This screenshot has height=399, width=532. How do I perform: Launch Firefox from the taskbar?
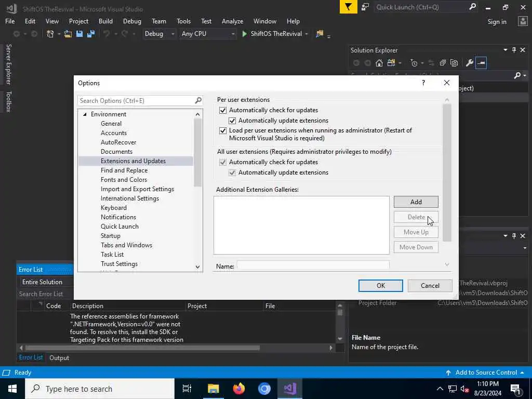point(239,389)
